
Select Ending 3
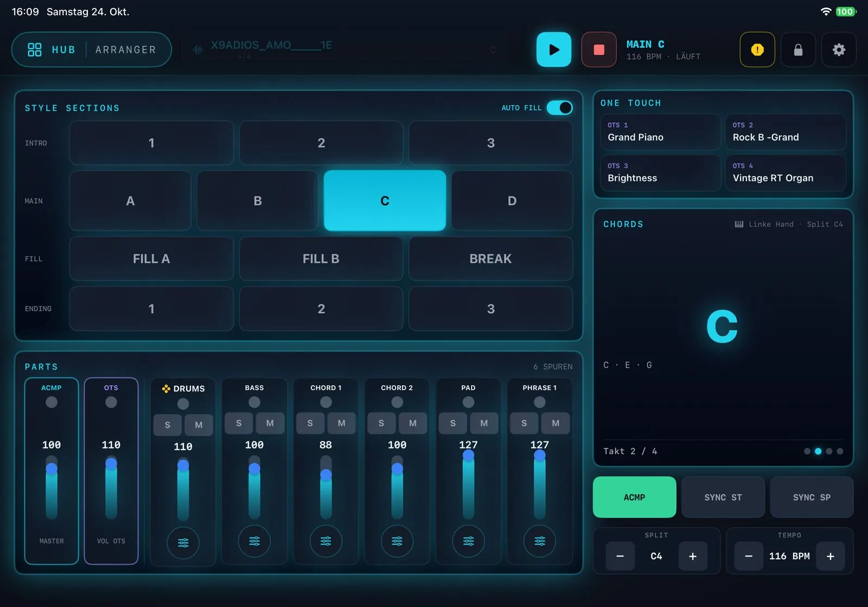click(x=490, y=308)
